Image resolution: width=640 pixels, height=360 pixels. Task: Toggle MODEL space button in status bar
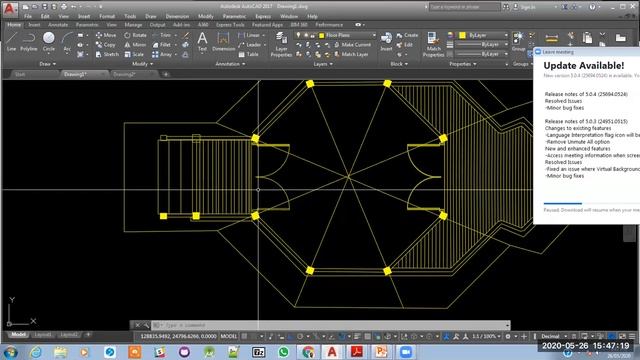(229, 336)
